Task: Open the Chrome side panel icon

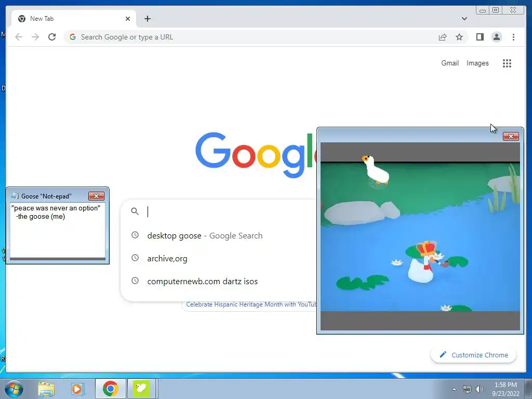Action: (x=480, y=37)
